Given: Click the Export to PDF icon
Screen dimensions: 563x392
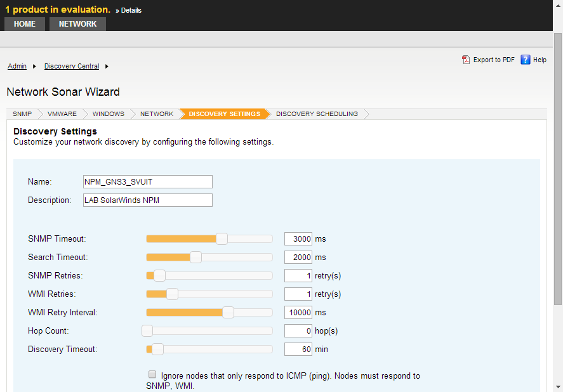Looking at the screenshot, I should (466, 60).
